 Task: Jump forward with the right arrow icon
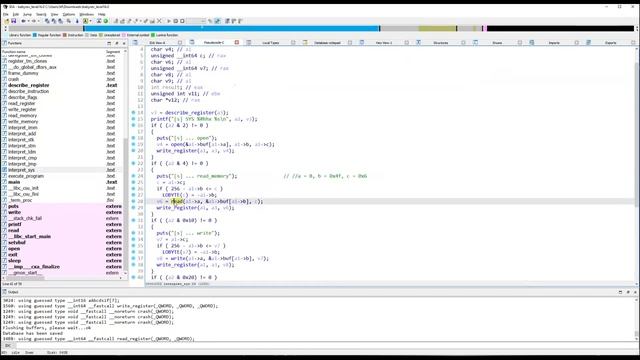34,21
